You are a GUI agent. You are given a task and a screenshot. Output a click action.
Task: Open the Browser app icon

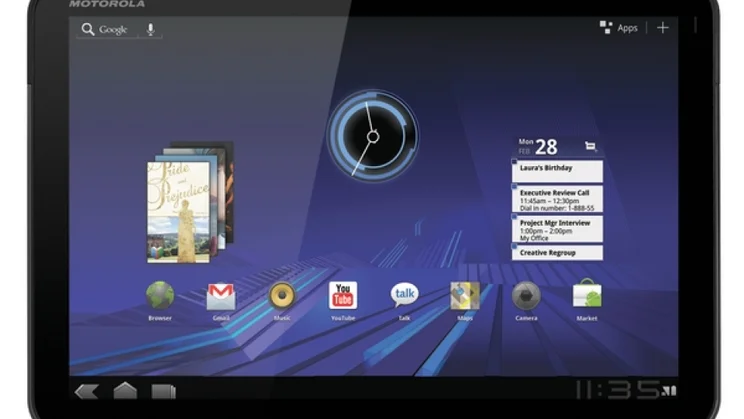pos(160,296)
